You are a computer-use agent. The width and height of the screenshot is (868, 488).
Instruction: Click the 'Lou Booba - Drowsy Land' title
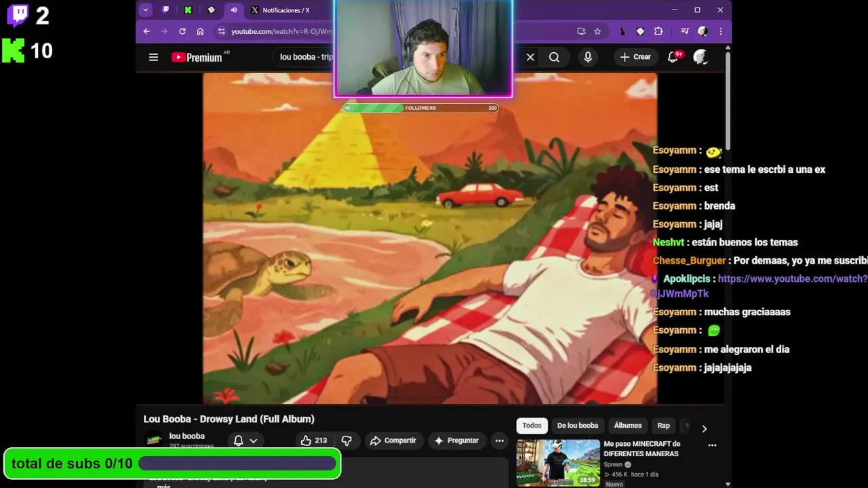pos(229,419)
